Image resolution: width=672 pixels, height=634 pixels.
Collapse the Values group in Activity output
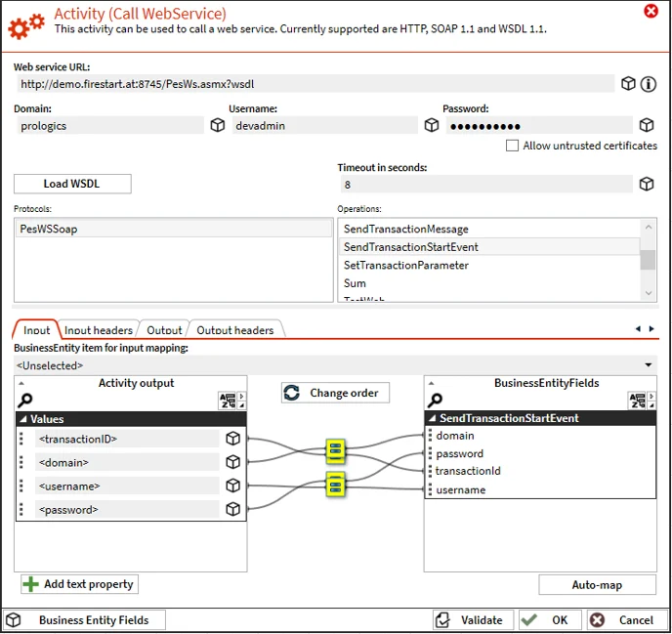pyautogui.click(x=23, y=419)
